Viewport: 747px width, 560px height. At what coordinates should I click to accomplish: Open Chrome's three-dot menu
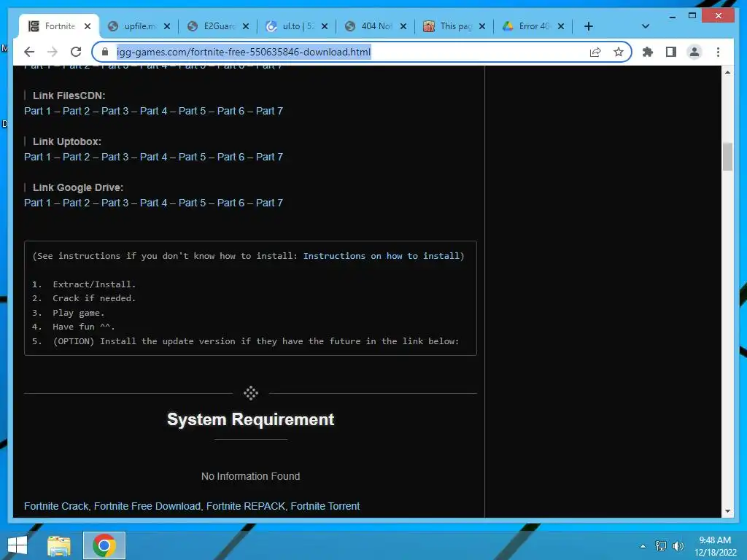[718, 52]
